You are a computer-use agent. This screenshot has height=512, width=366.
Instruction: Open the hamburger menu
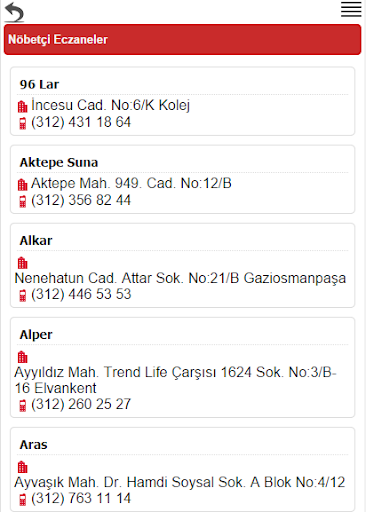351,9
